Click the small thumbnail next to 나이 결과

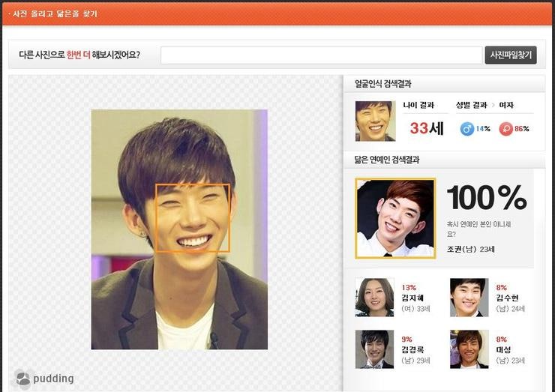[x=375, y=121]
